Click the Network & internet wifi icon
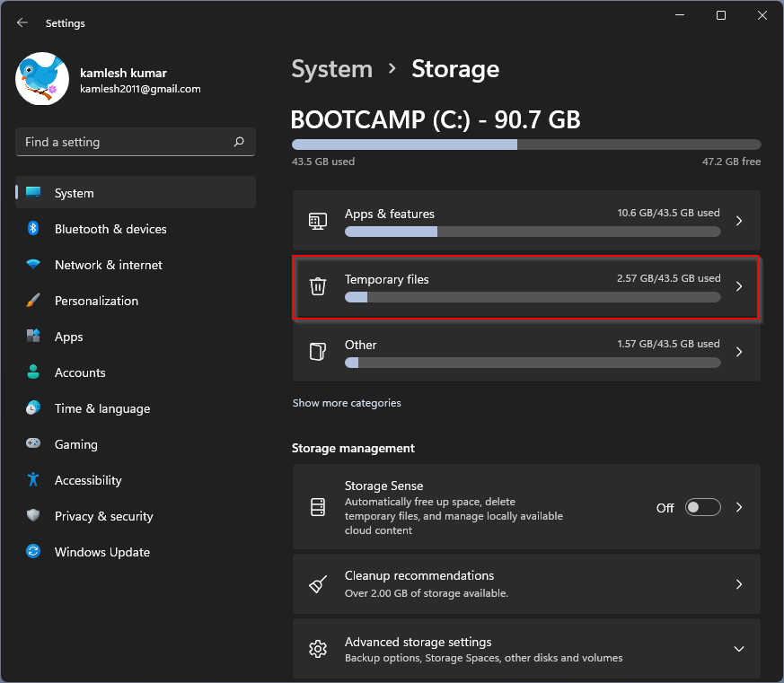 click(x=33, y=265)
